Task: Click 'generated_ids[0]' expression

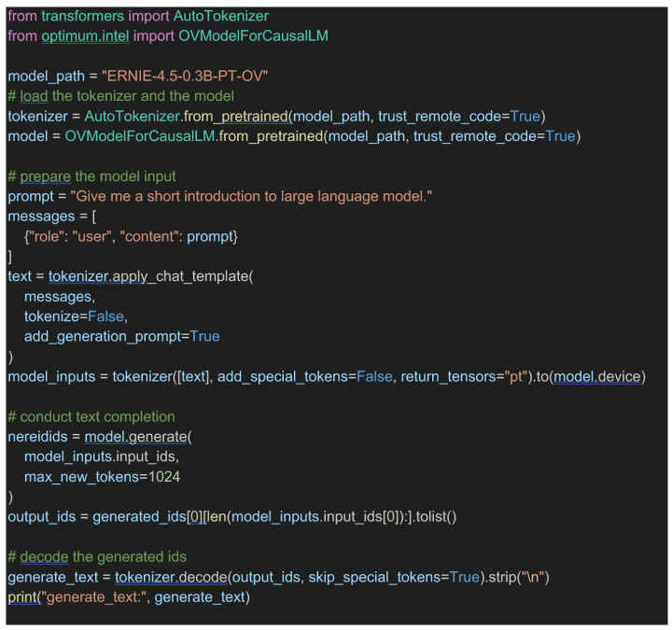Action: 147,517
